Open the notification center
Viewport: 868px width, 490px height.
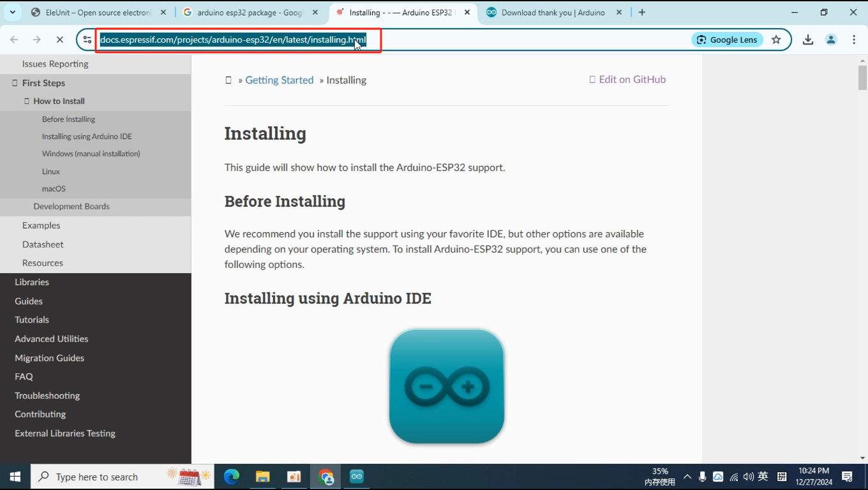[x=848, y=477]
